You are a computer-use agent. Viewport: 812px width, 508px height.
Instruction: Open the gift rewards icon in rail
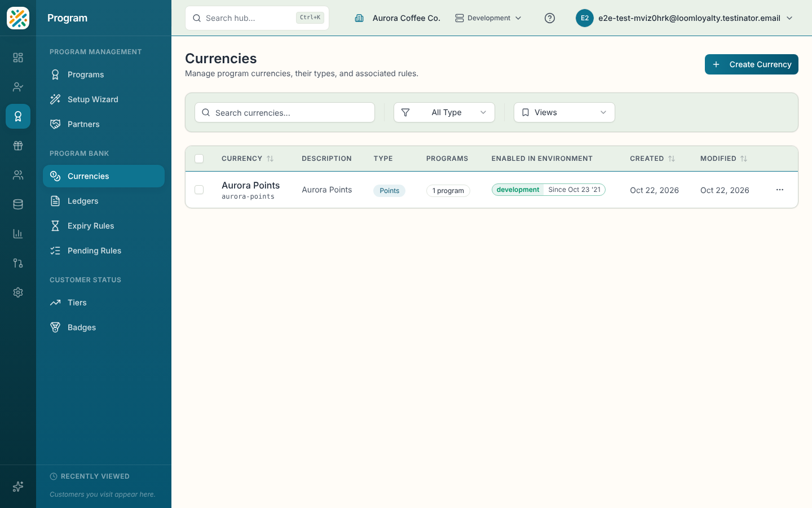(x=18, y=146)
